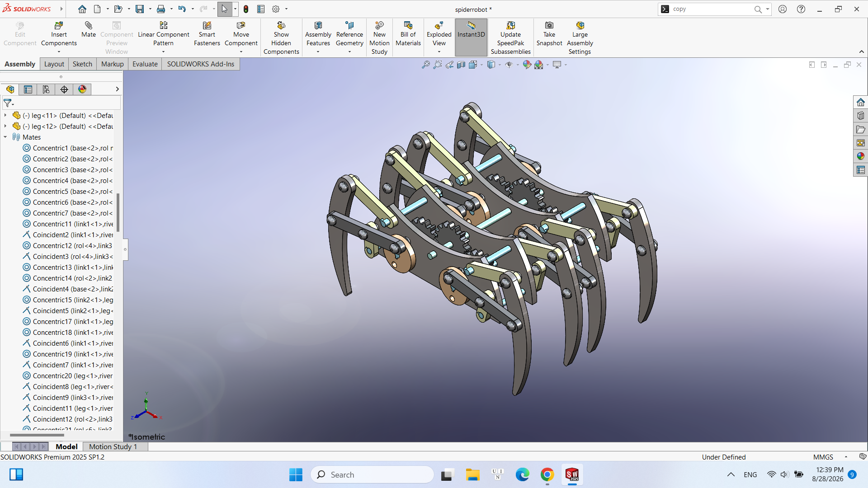Viewport: 868px width, 488px height.
Task: Select Coincident5 mate in the tree
Action: coord(68,310)
